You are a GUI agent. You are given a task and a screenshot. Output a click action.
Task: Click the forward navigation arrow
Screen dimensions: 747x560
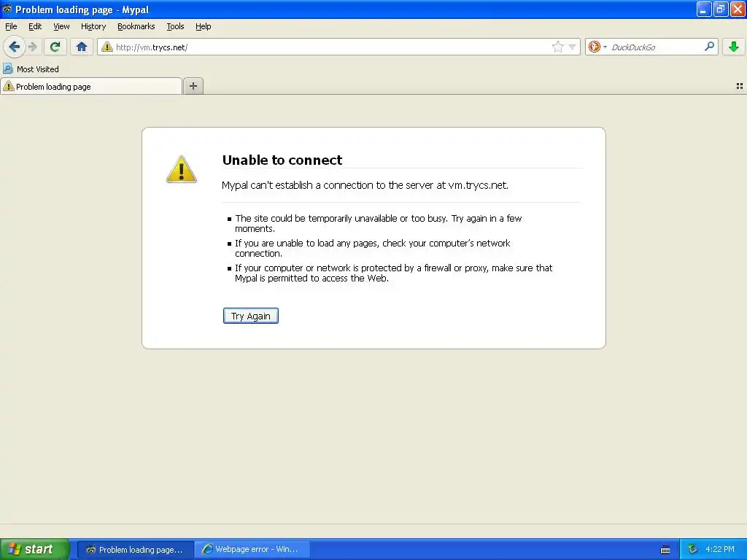point(32,47)
